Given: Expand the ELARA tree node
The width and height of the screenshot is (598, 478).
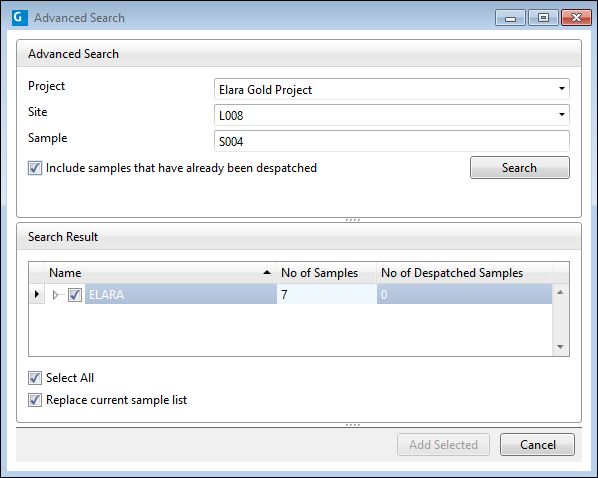Looking at the screenshot, I should 55,295.
